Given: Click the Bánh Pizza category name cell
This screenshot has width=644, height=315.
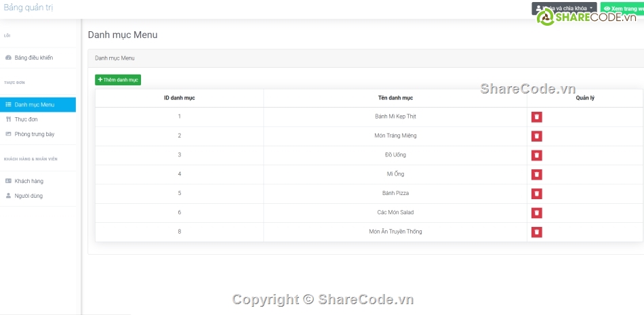Looking at the screenshot, I should tap(395, 194).
